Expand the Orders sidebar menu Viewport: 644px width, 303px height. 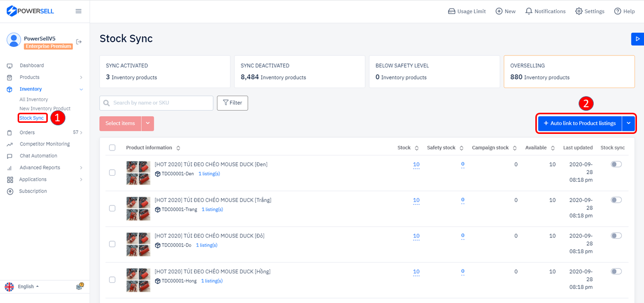click(x=81, y=133)
